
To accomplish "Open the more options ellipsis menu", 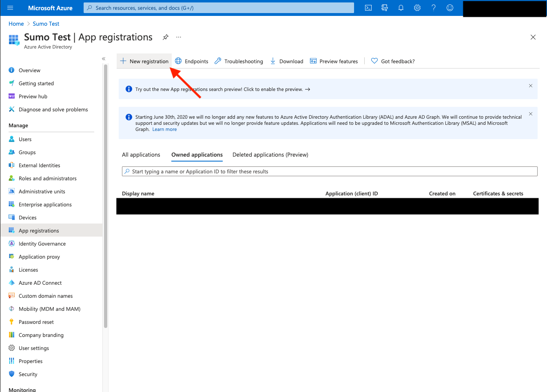I will [x=178, y=37].
